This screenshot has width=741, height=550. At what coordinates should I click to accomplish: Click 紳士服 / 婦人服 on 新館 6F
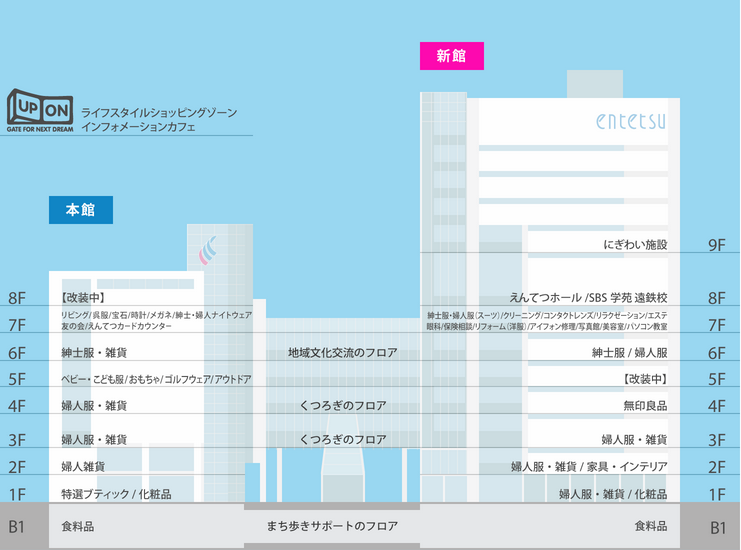629,352
